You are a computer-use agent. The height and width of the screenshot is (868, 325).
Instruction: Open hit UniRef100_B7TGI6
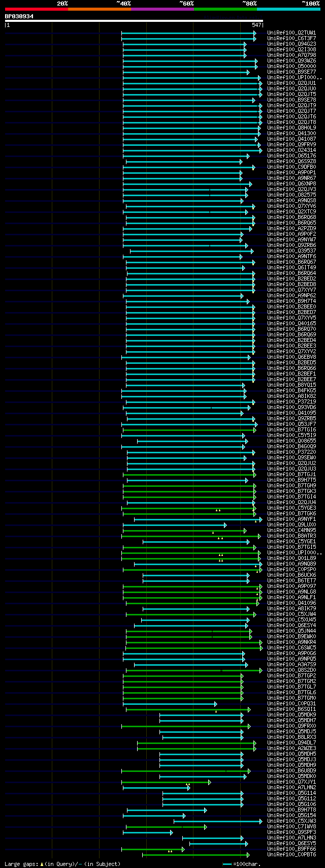[x=291, y=430]
